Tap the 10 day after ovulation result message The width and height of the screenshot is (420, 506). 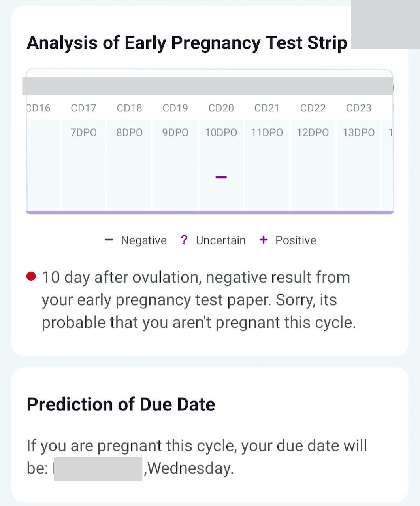pyautogui.click(x=199, y=300)
